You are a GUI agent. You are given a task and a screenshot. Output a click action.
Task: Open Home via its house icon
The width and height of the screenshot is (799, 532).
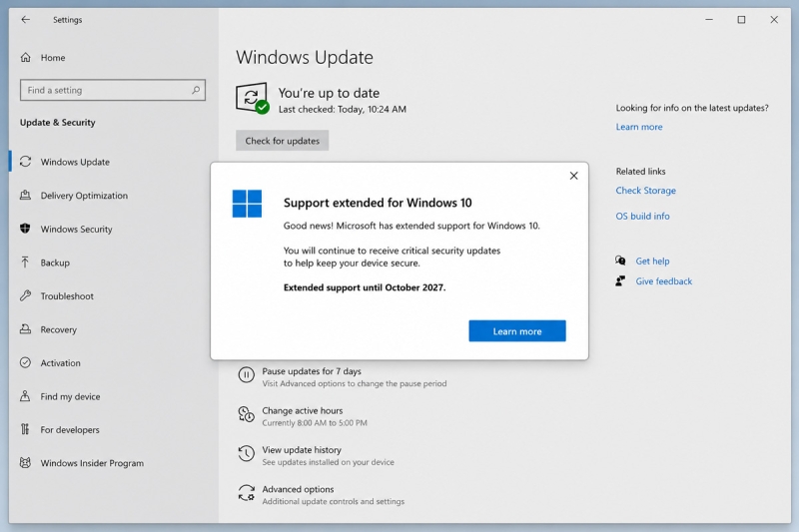click(x=26, y=58)
